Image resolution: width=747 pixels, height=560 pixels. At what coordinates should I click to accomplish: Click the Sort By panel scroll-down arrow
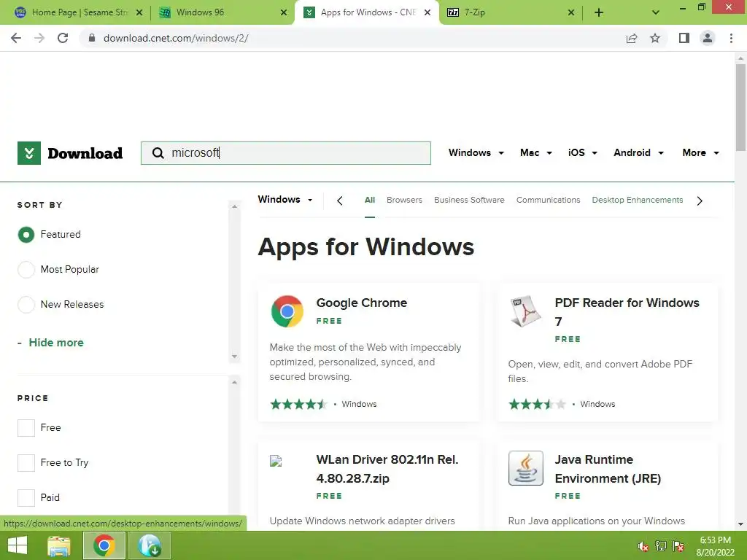point(234,356)
